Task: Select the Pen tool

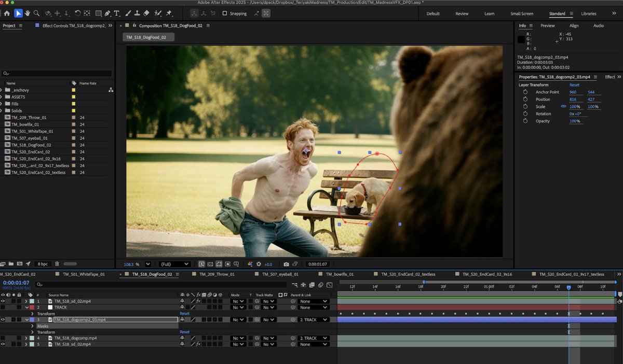Action: pos(107,13)
